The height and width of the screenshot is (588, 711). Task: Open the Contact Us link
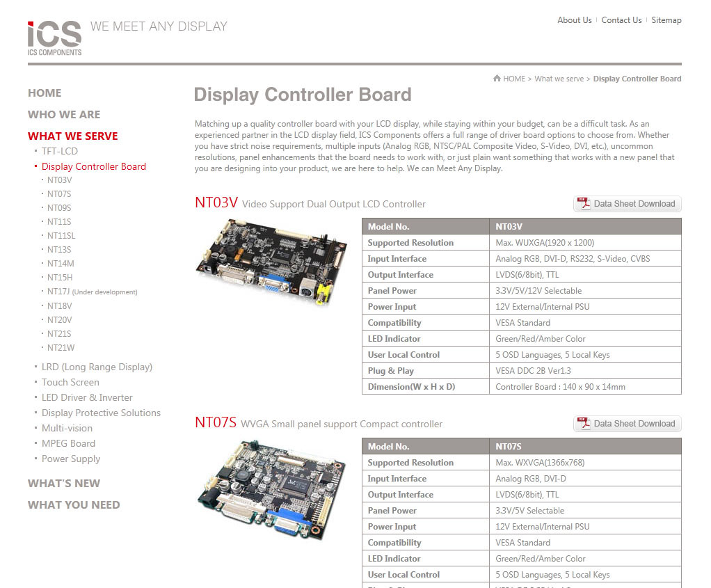tap(621, 20)
